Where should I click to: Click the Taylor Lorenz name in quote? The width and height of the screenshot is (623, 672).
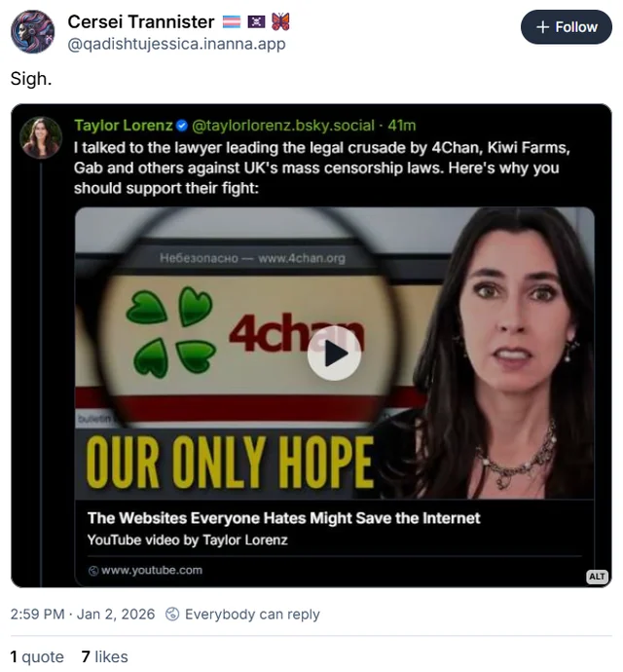click(124, 126)
